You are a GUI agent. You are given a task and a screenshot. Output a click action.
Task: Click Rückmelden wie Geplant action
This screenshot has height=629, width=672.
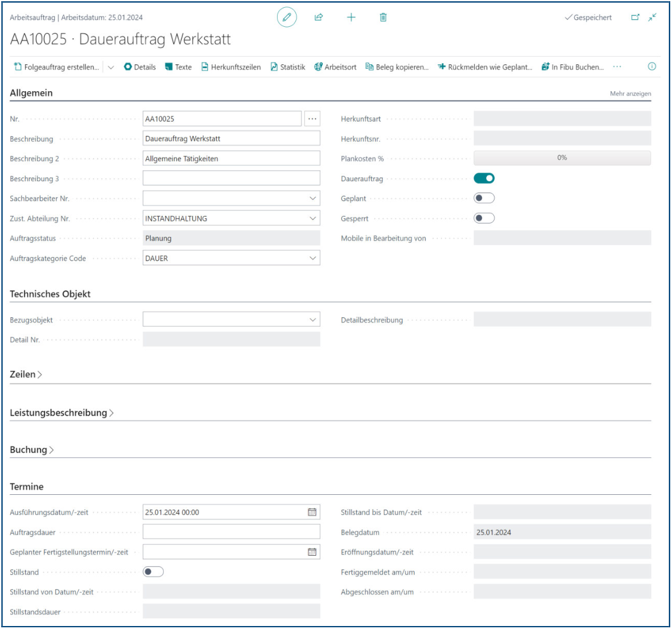coord(485,67)
